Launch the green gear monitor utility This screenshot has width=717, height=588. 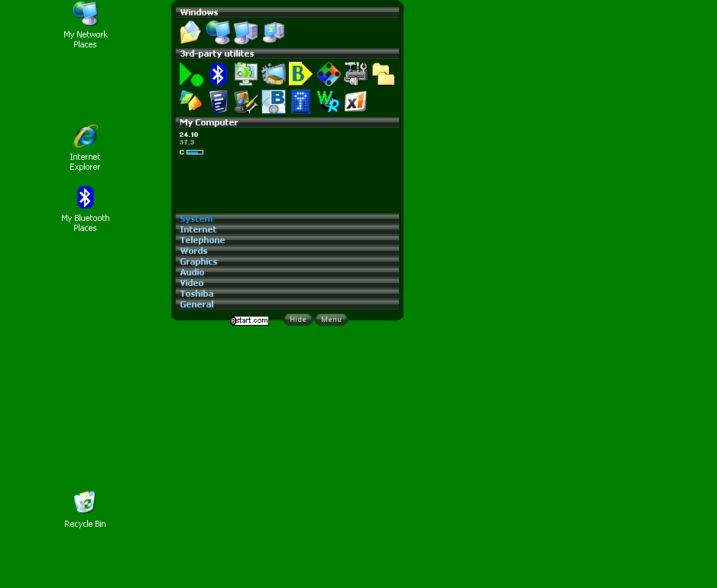tap(246, 74)
